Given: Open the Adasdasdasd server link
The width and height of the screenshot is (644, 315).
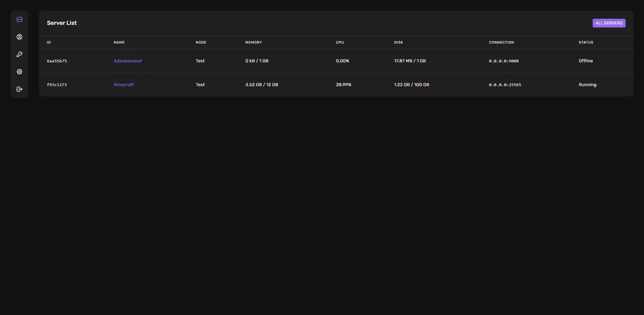Looking at the screenshot, I should point(128,61).
